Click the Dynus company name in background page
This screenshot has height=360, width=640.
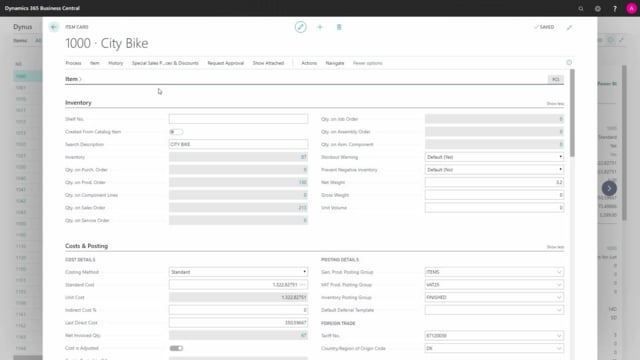click(22, 27)
